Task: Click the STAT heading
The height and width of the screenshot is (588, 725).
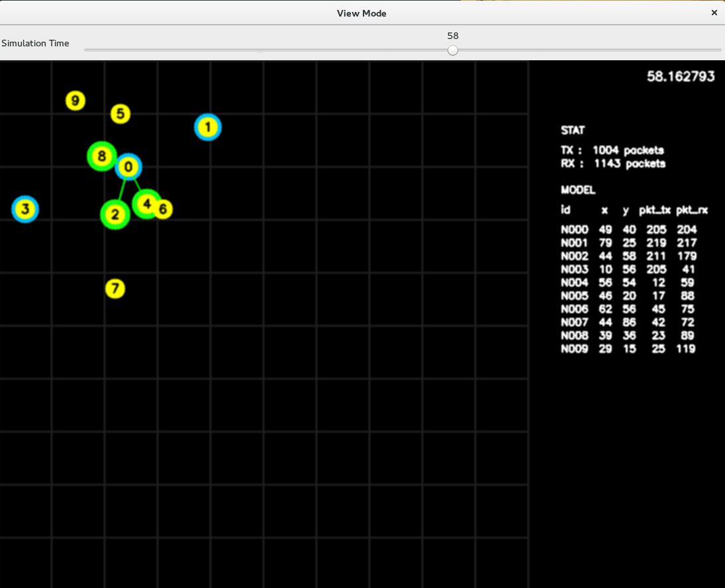Action: [x=573, y=130]
